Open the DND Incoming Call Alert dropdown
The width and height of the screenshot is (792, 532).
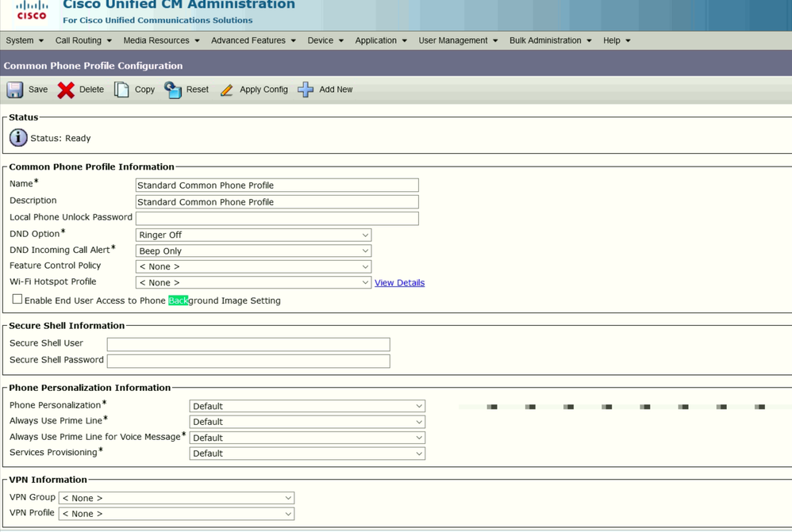(x=254, y=251)
